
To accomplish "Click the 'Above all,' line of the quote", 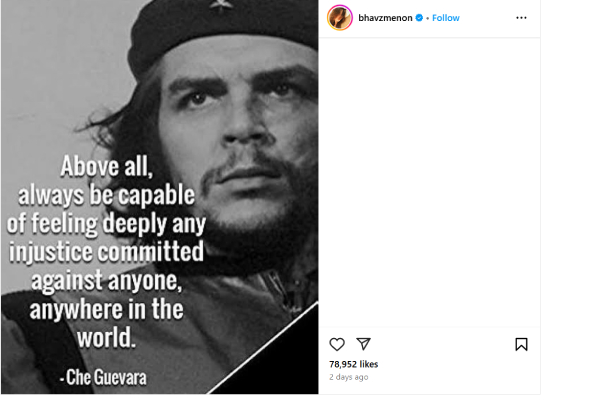I will coord(108,165).
